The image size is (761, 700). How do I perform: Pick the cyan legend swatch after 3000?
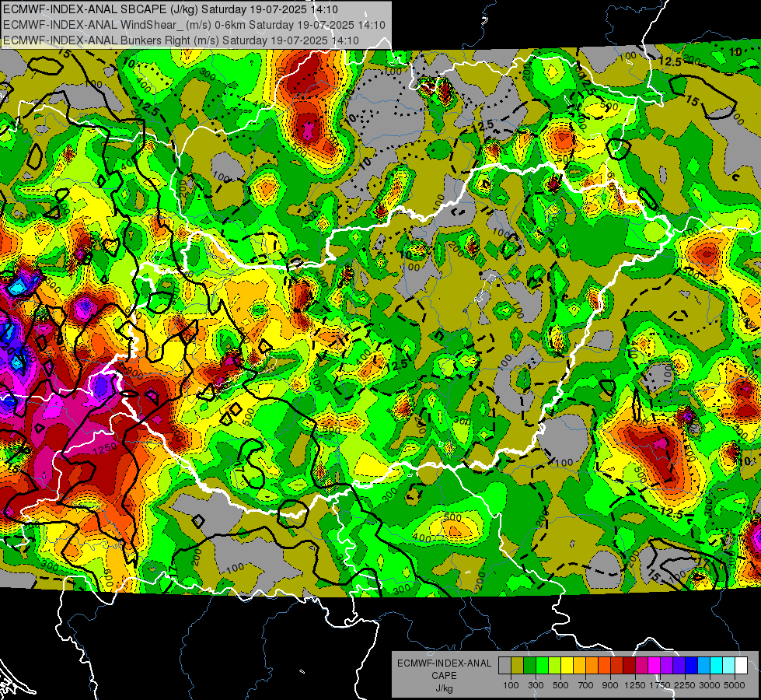[717, 666]
